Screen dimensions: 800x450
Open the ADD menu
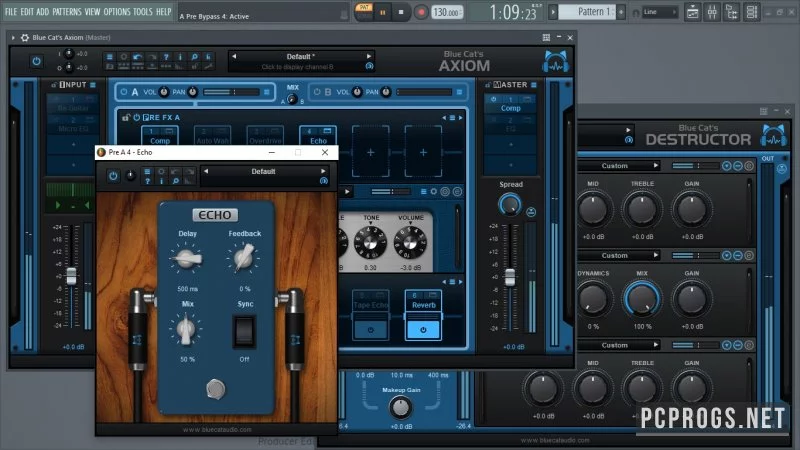point(43,11)
